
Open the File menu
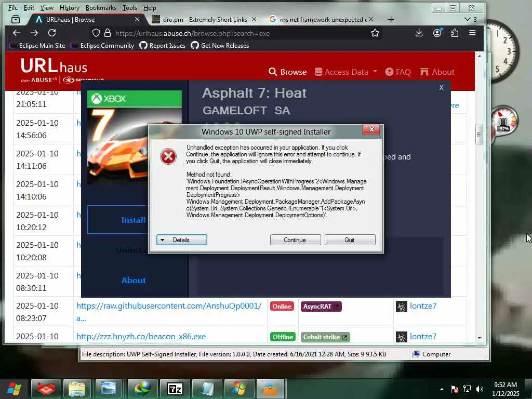13,7
